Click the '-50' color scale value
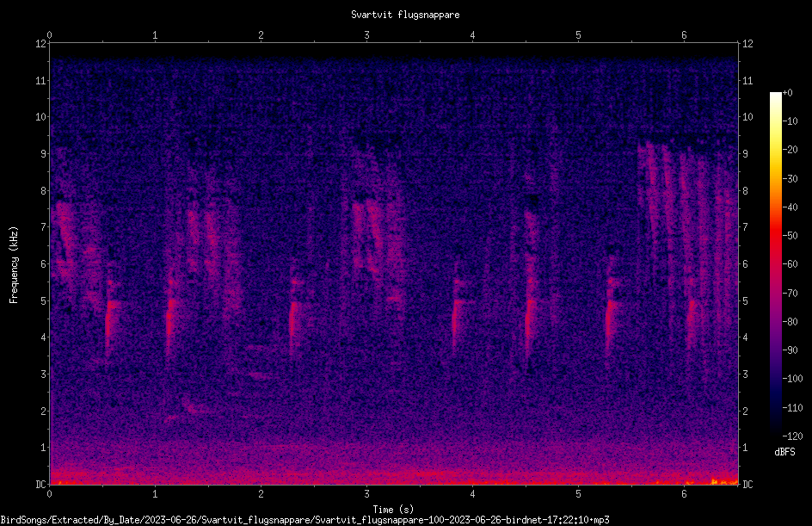 [x=790, y=236]
